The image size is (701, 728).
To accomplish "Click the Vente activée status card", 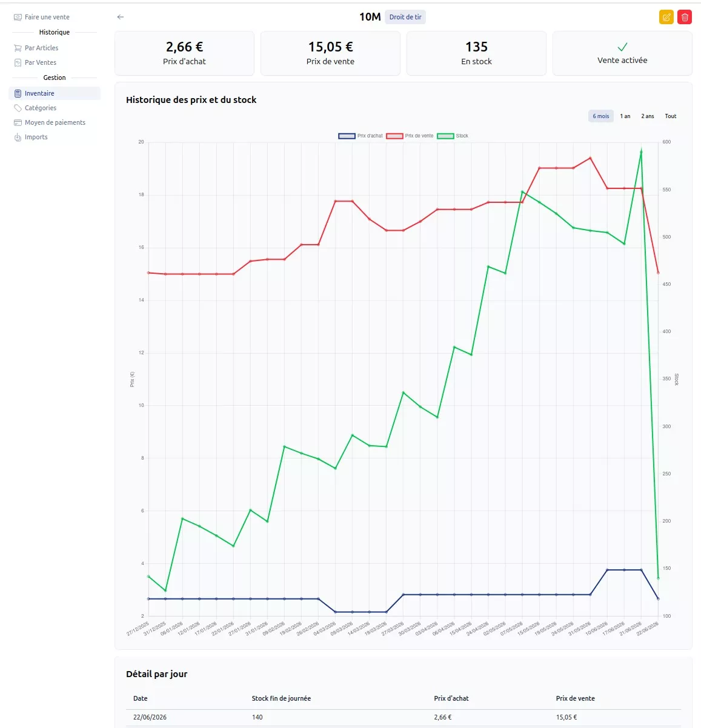I will pyautogui.click(x=622, y=53).
